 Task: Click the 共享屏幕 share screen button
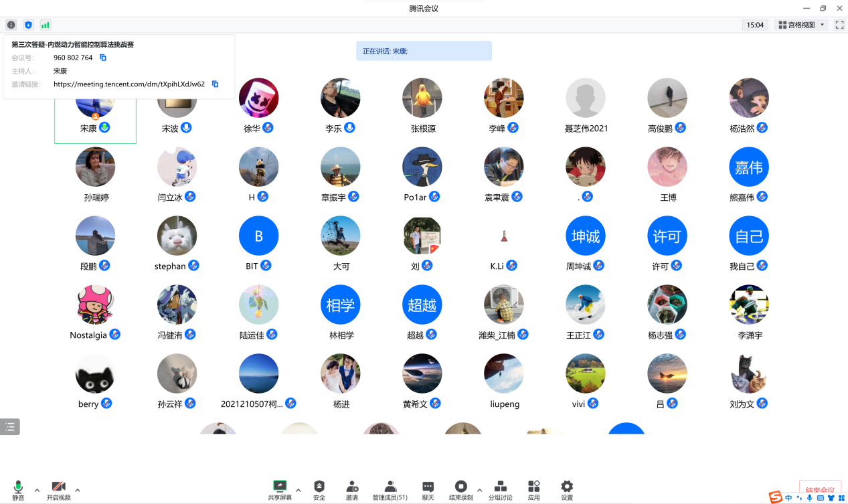tap(280, 490)
